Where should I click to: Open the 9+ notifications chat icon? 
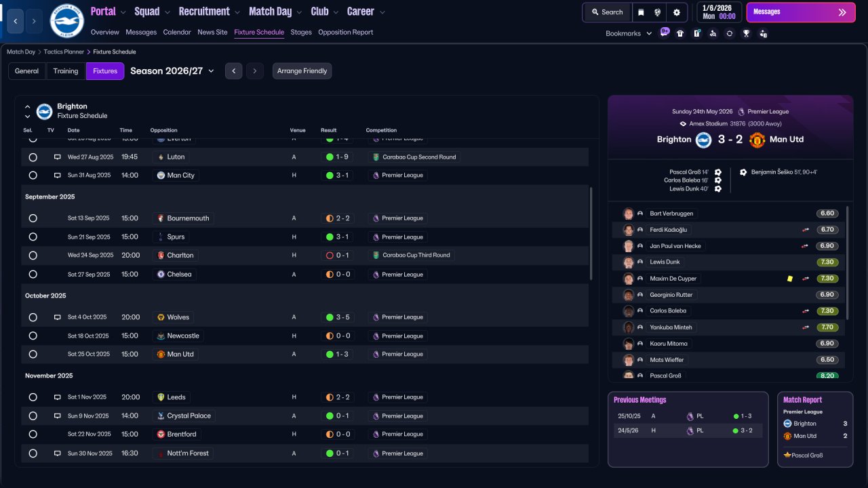tap(665, 33)
